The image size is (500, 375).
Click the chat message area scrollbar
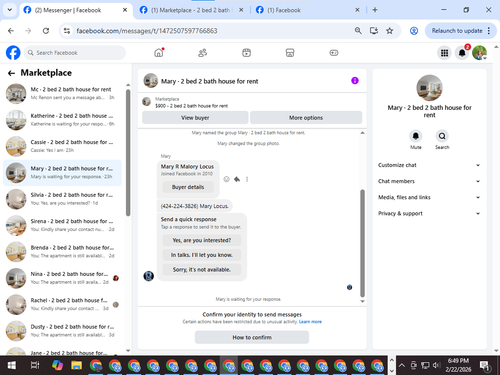pos(362,243)
